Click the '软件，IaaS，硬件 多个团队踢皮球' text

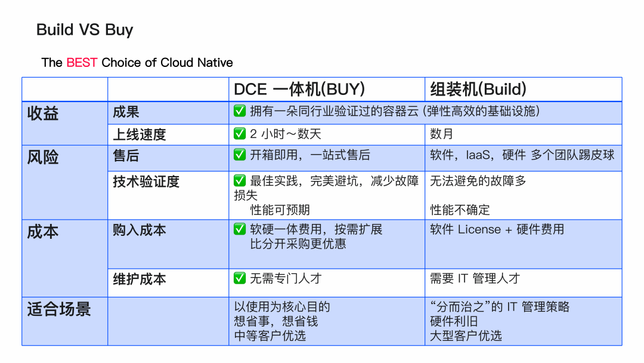click(522, 155)
